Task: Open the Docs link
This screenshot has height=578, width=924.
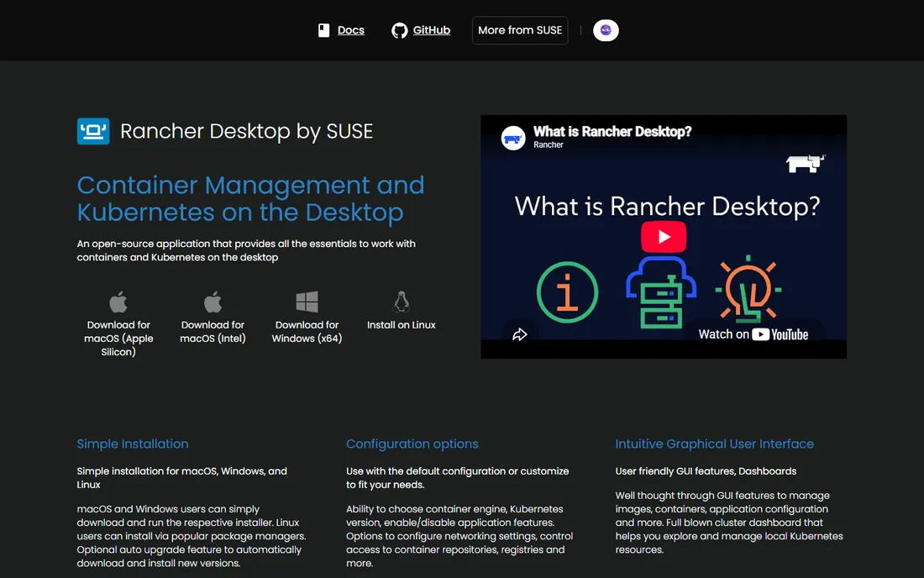Action: click(350, 30)
